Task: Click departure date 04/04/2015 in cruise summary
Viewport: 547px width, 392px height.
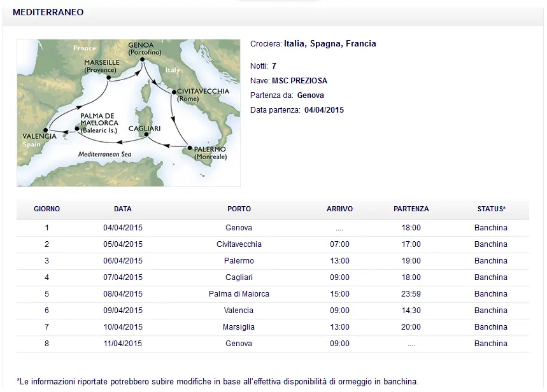Action: [324, 110]
